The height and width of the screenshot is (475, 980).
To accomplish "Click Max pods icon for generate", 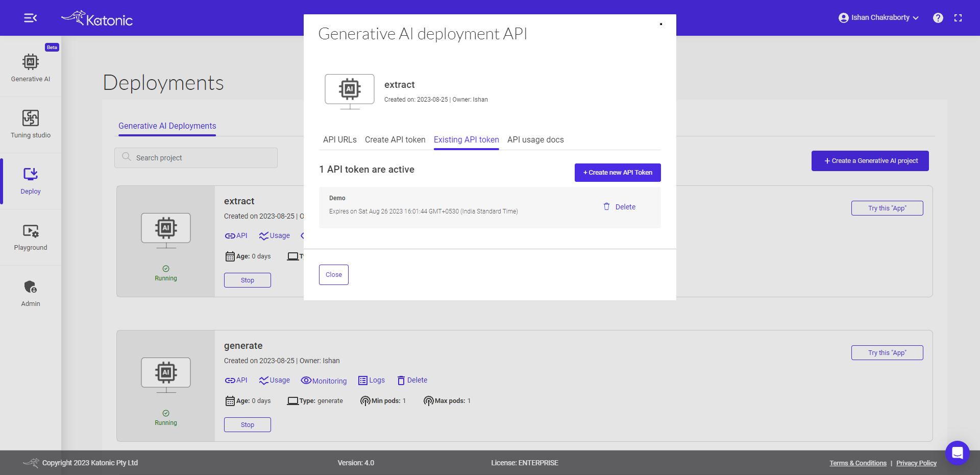I will [428, 401].
